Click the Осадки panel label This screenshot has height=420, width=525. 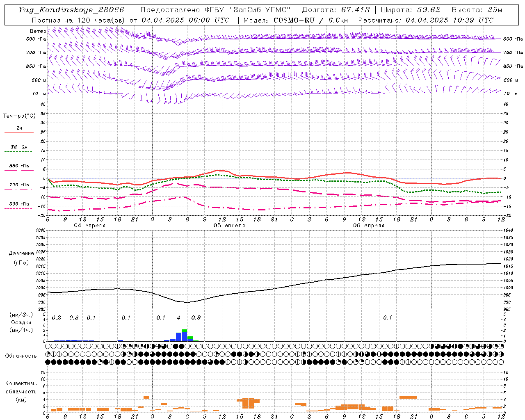tap(21, 323)
